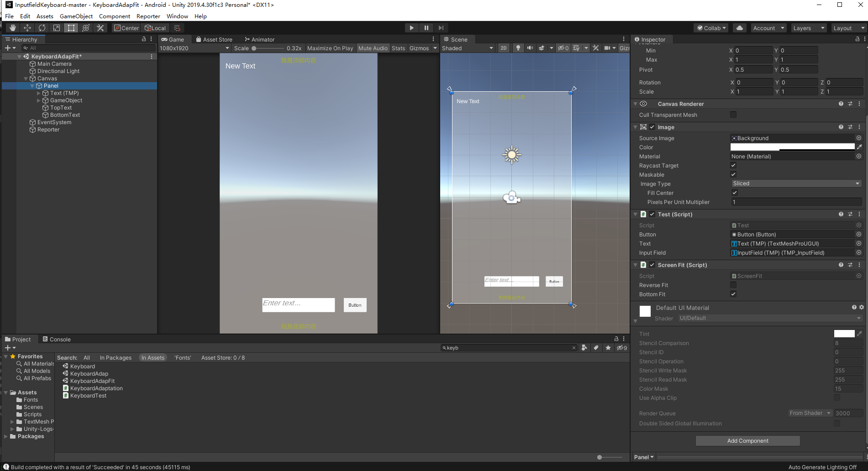Screen dimensions: 868x471
Task: Open Image Type Sliced dropdown
Action: click(x=796, y=183)
